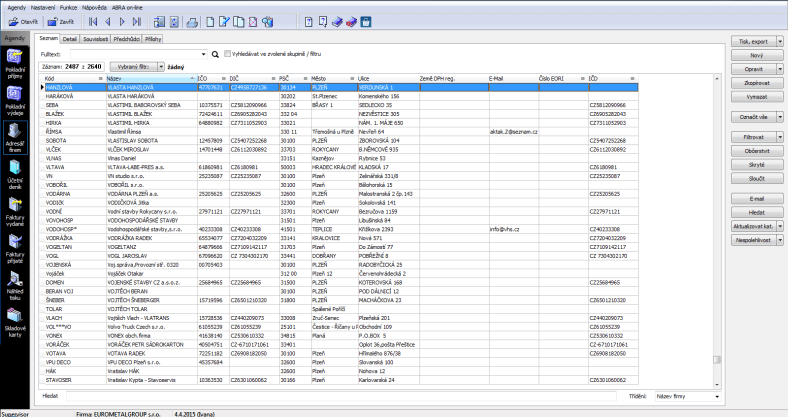Open the Filtrovat button dropdown arrow
The height and width of the screenshot is (417, 788).
click(x=780, y=137)
